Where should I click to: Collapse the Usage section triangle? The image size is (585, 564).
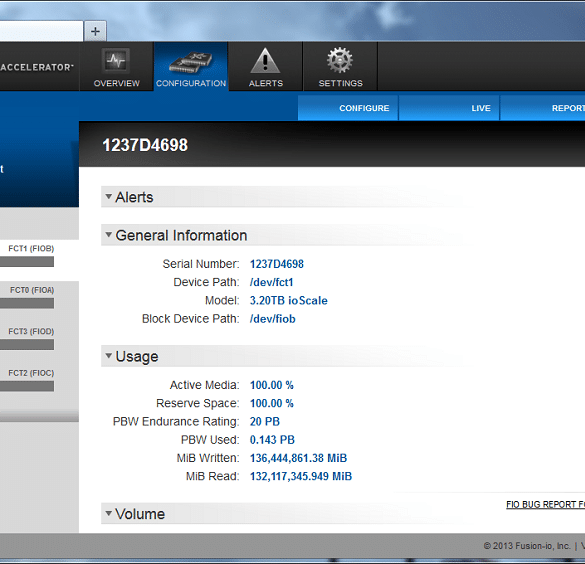109,355
